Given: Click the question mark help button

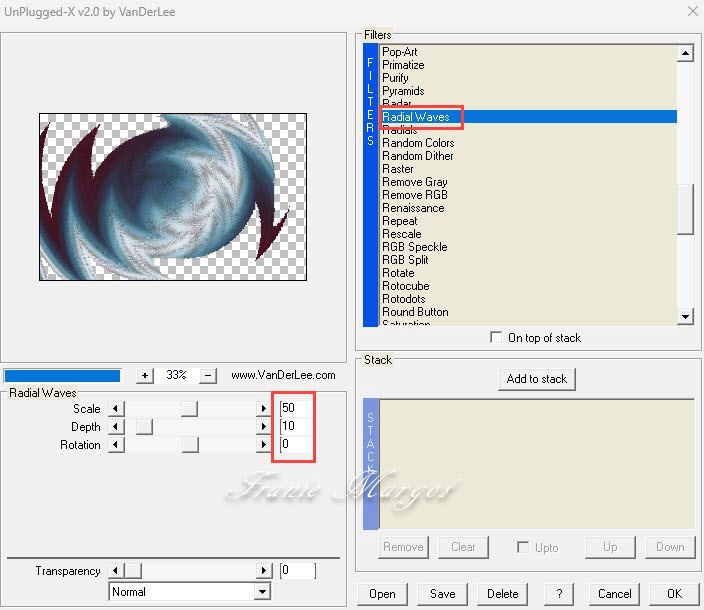Looking at the screenshot, I should pyautogui.click(x=559, y=593).
